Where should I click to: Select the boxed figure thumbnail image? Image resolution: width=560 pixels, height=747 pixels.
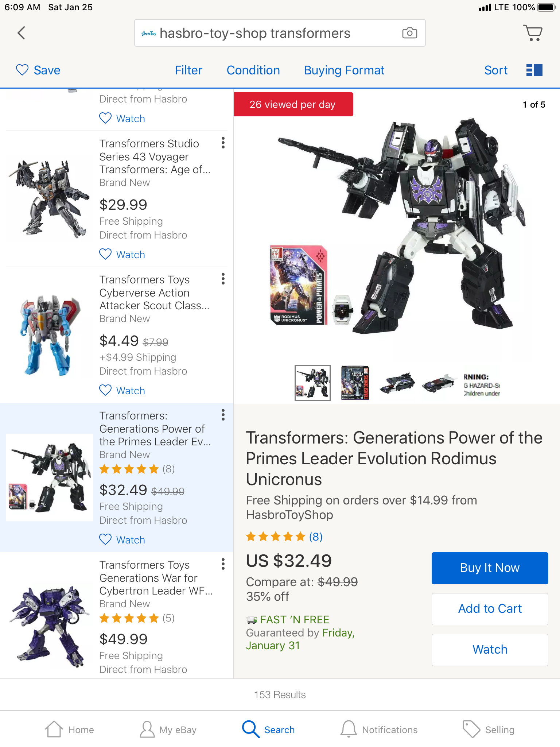[355, 383]
